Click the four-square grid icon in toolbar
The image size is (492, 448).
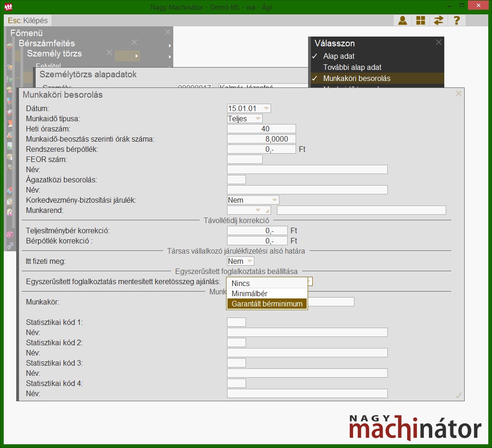[421, 20]
